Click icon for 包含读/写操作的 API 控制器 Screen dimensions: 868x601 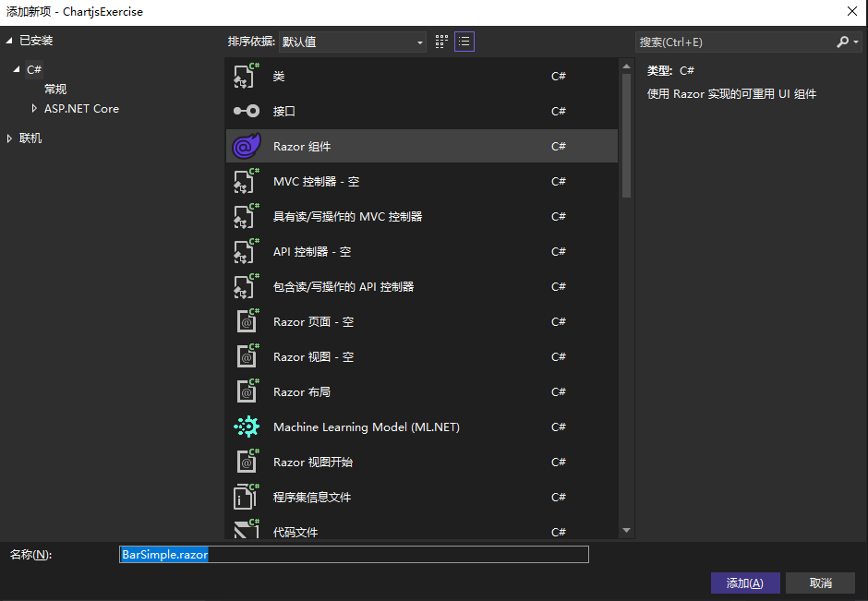247,286
